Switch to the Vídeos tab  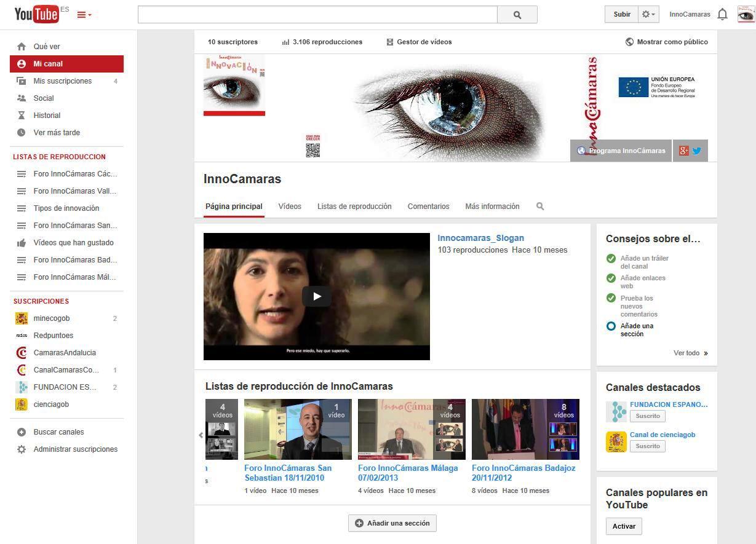pyautogui.click(x=290, y=207)
